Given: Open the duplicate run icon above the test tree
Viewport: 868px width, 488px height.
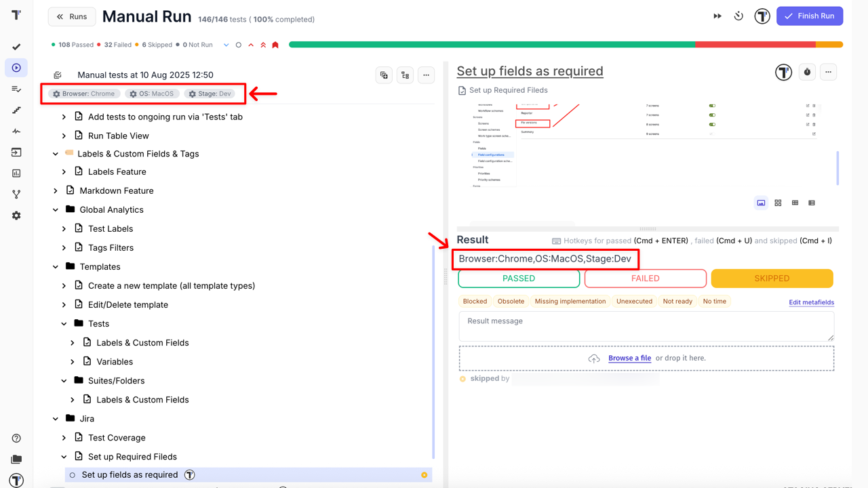Looking at the screenshot, I should [x=384, y=75].
